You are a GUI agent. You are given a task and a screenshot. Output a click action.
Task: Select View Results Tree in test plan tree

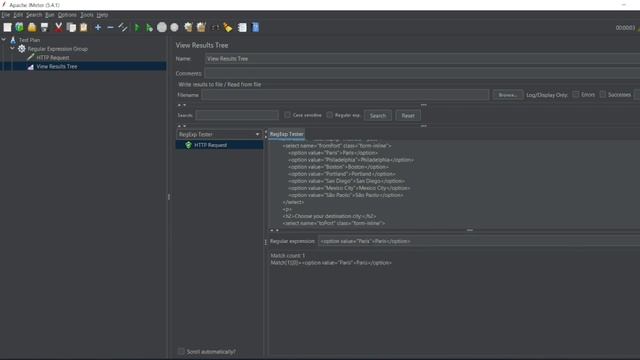click(57, 67)
